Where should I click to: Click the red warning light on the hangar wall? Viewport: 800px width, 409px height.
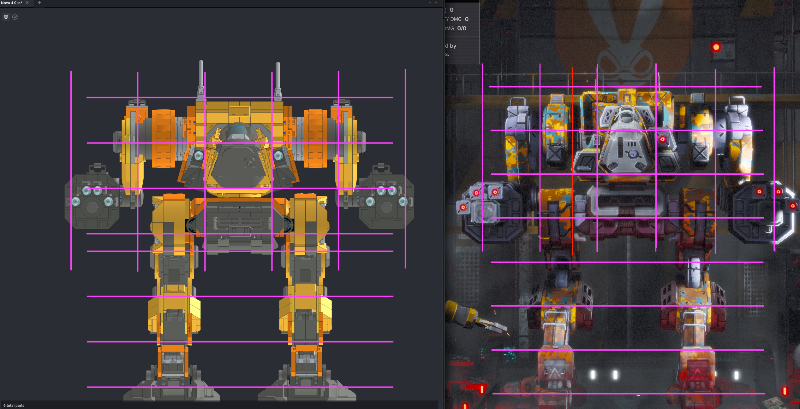[716, 46]
